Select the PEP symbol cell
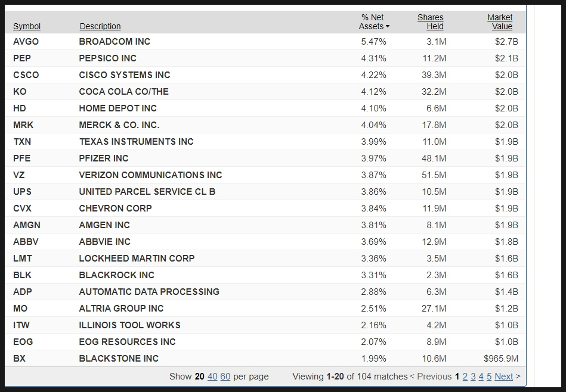566x392 pixels. (x=22, y=58)
